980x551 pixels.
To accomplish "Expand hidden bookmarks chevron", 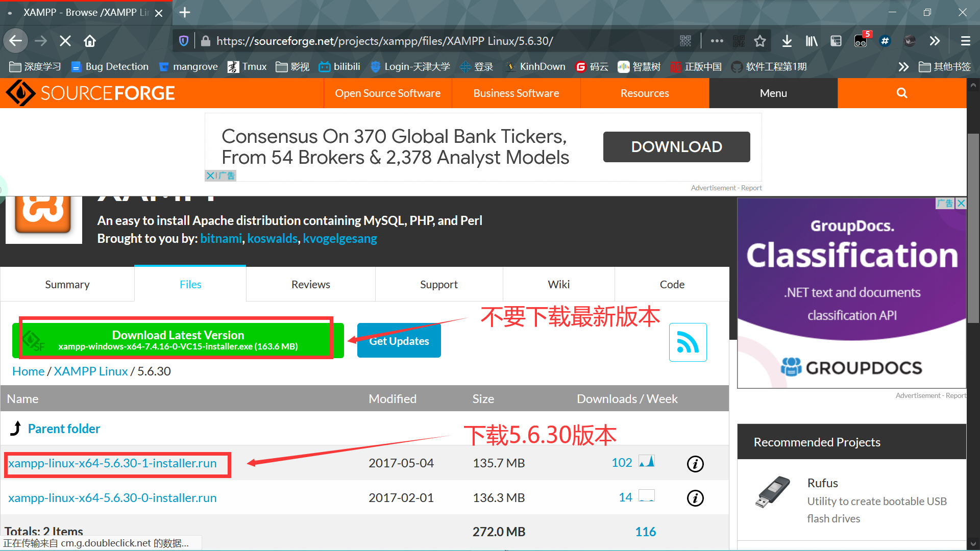I will (x=903, y=67).
